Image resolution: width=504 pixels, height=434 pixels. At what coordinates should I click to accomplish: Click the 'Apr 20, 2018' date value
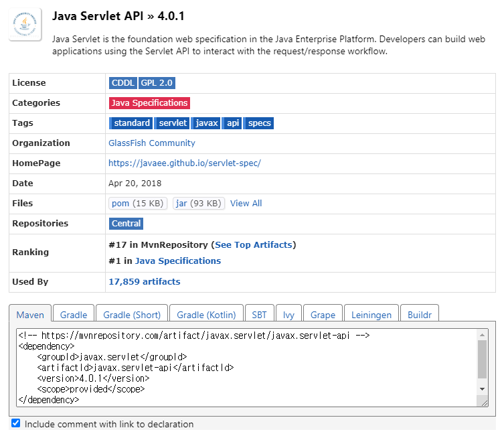click(x=135, y=184)
